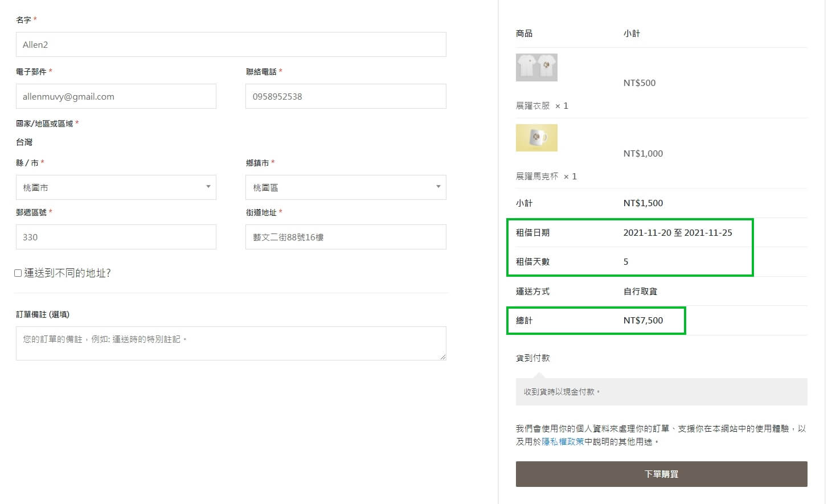Image resolution: width=836 pixels, height=504 pixels.
Task: Click the 聯絡電話 phone number field
Action: (x=345, y=96)
